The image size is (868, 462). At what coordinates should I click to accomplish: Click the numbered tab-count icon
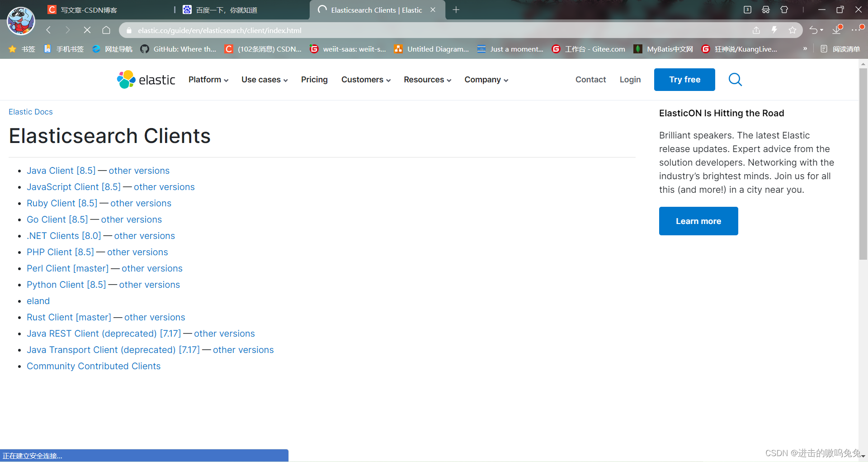pyautogui.click(x=747, y=10)
